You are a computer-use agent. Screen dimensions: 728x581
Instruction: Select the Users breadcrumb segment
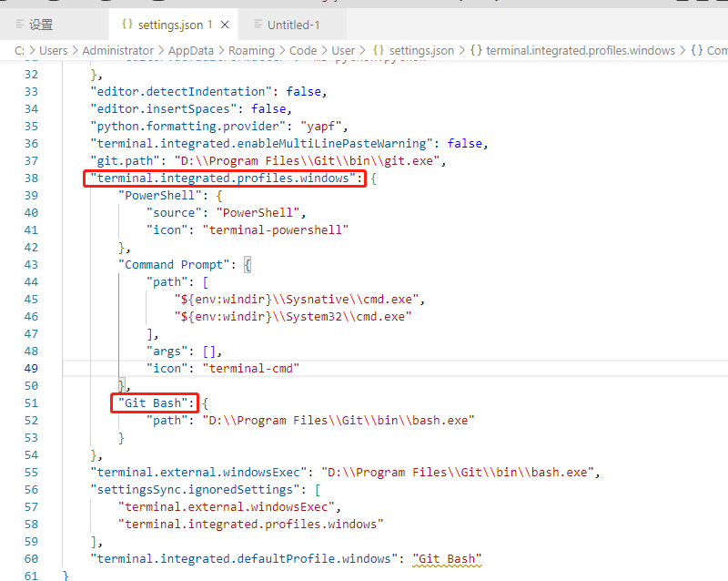tap(54, 50)
